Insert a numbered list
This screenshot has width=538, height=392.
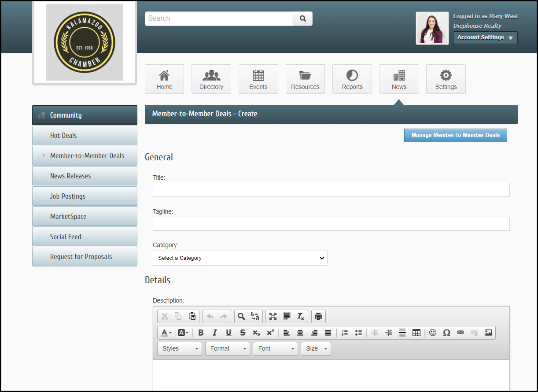click(x=345, y=333)
